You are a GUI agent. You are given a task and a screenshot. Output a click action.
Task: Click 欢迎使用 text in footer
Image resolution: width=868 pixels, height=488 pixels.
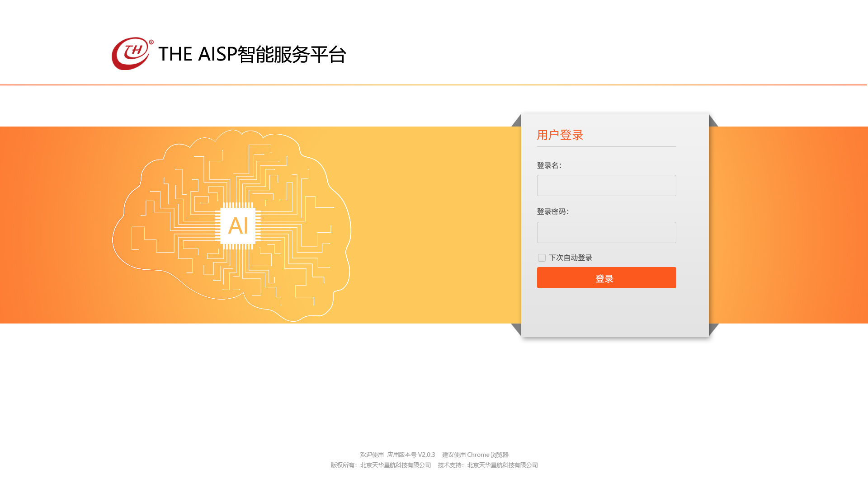click(372, 455)
